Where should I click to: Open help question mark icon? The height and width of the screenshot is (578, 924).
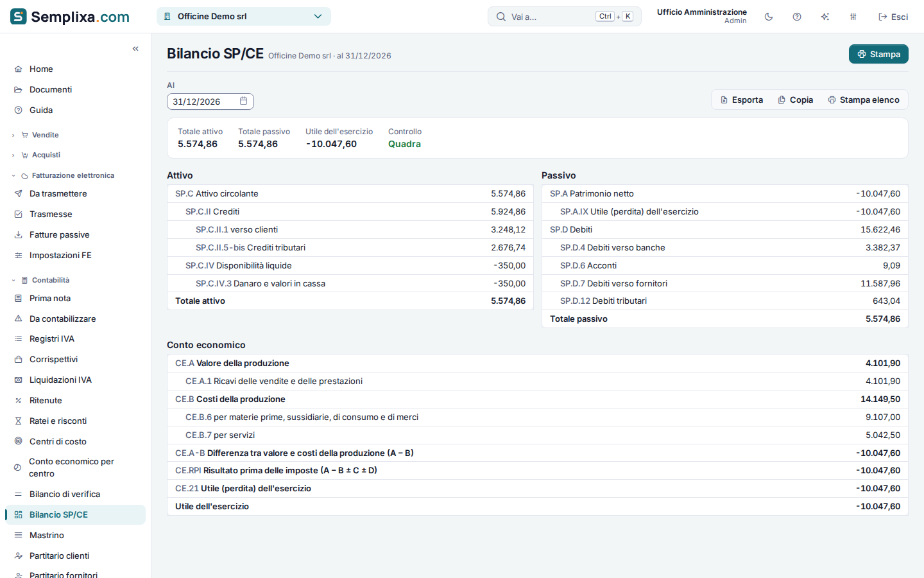(797, 17)
